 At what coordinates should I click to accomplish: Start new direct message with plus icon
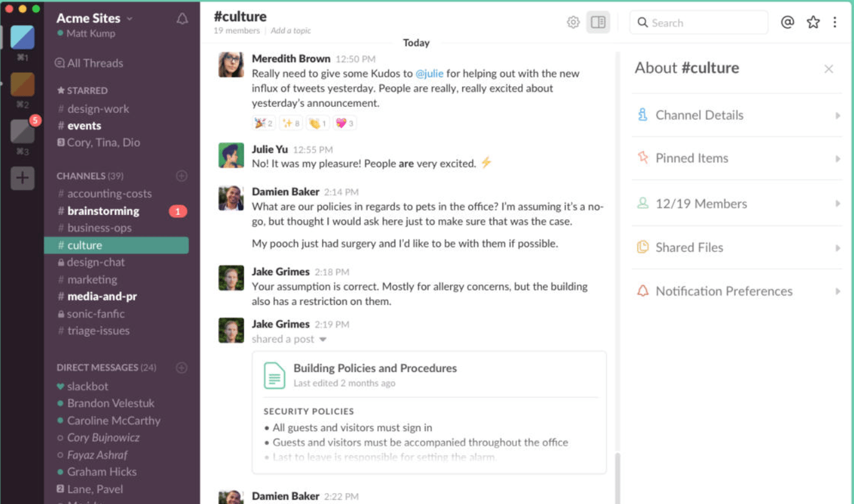click(182, 367)
